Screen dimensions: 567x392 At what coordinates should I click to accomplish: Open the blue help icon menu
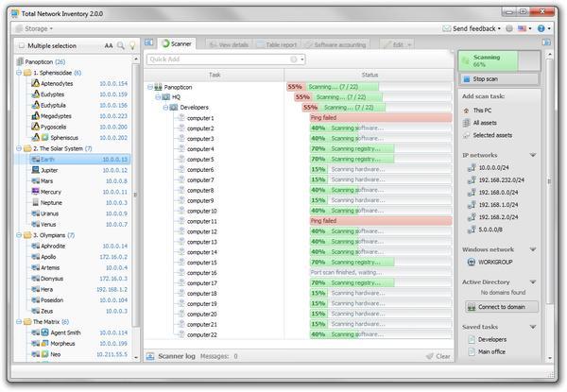tap(543, 28)
